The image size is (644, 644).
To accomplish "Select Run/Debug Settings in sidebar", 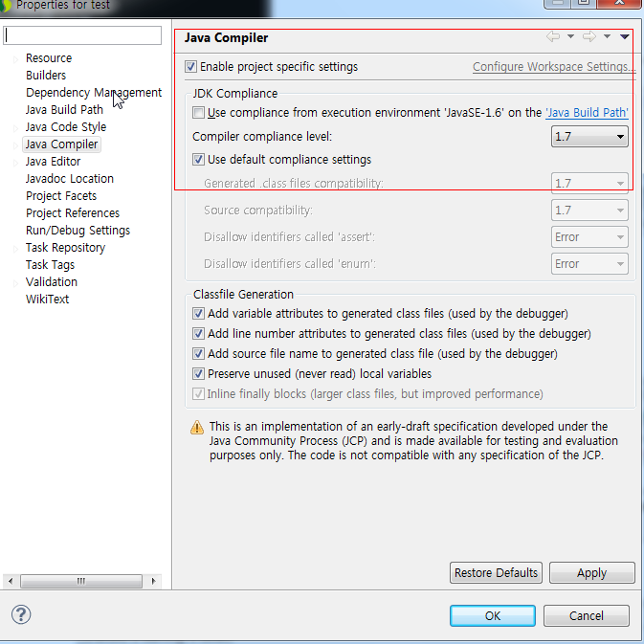I will pyautogui.click(x=78, y=231).
